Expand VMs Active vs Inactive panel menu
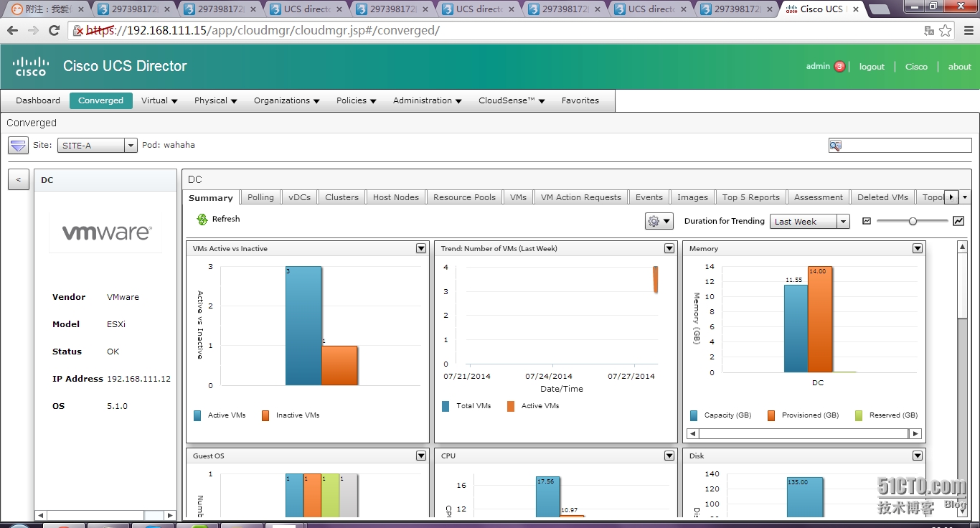Image resolution: width=980 pixels, height=528 pixels. pos(421,248)
